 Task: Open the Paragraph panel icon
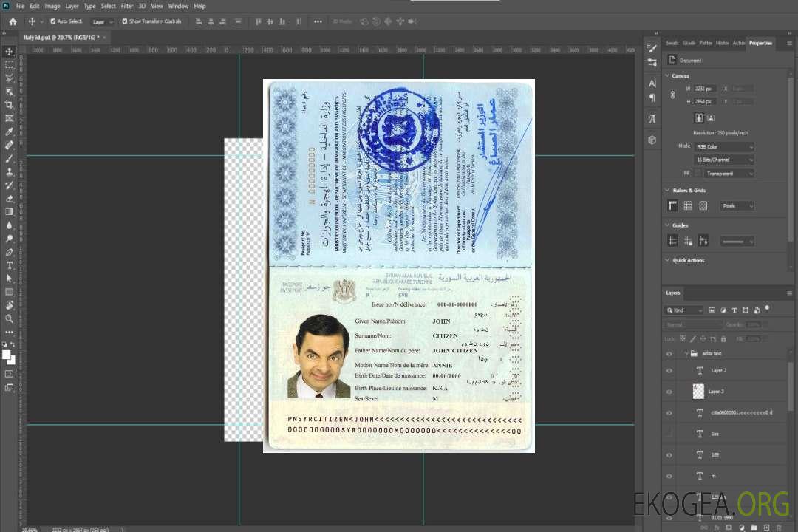tap(652, 98)
